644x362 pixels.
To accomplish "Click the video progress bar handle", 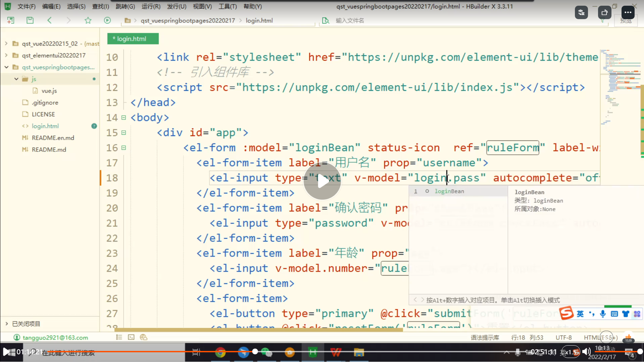I will tap(255, 352).
